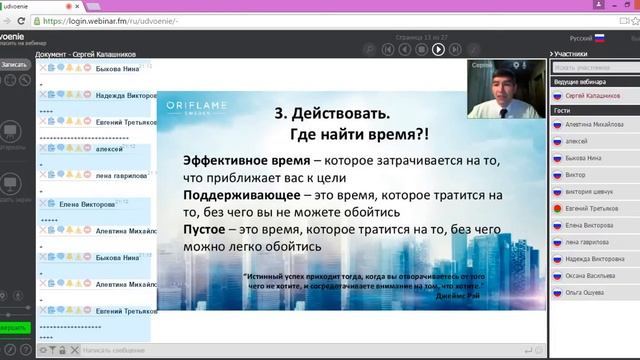Screen dimensions: 640x360
Task: Click the X icon in chat toolbar
Action: (x=74, y=350)
